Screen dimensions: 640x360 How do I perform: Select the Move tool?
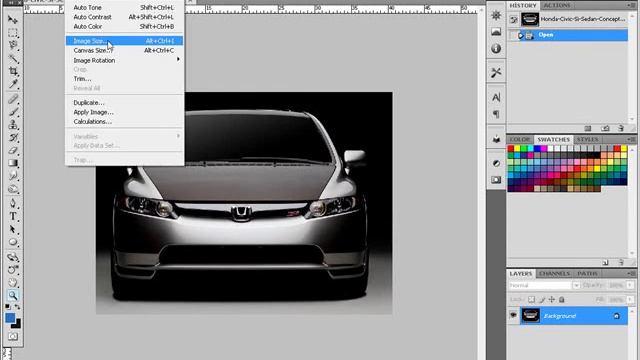(13, 19)
